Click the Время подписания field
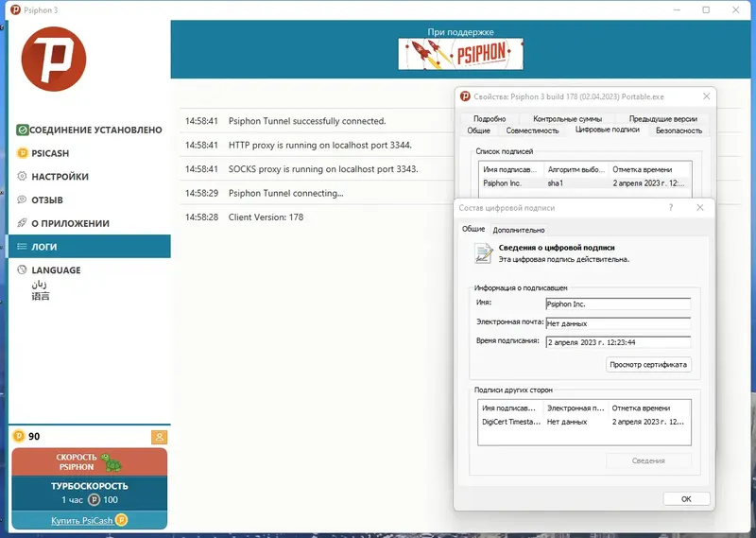 (618, 342)
